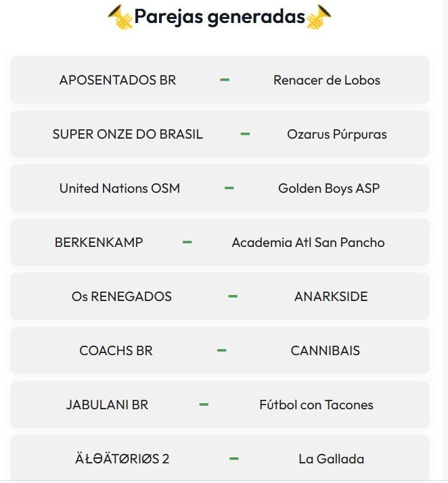Click the Parejas generadas heading

pos(219,16)
